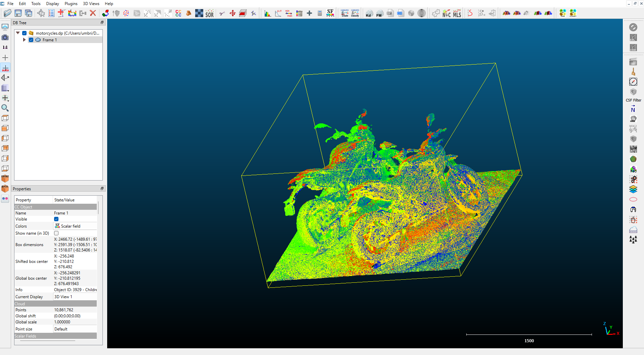Viewport: 644px width, 355px height.
Task: Undock the Properties panel
Action: 102,189
